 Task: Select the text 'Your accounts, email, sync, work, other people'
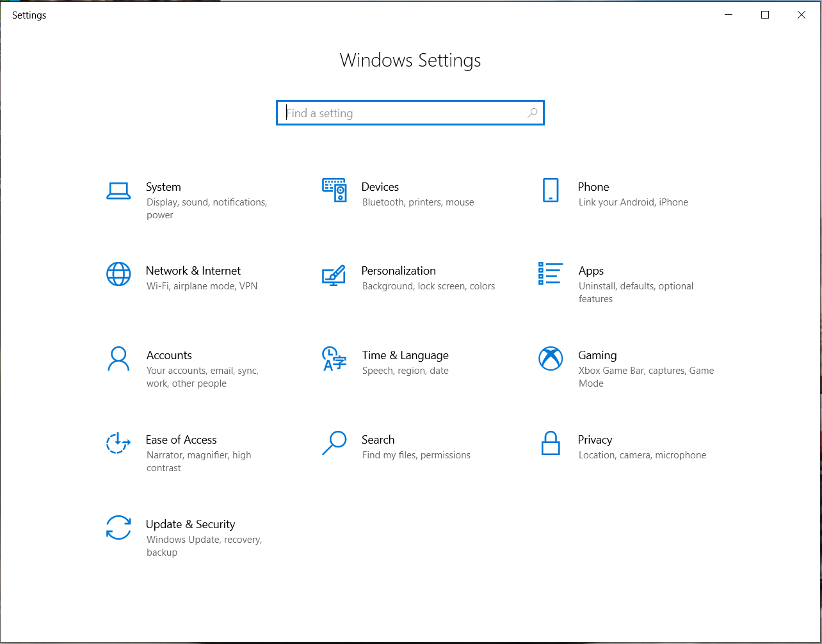pyautogui.click(x=202, y=377)
